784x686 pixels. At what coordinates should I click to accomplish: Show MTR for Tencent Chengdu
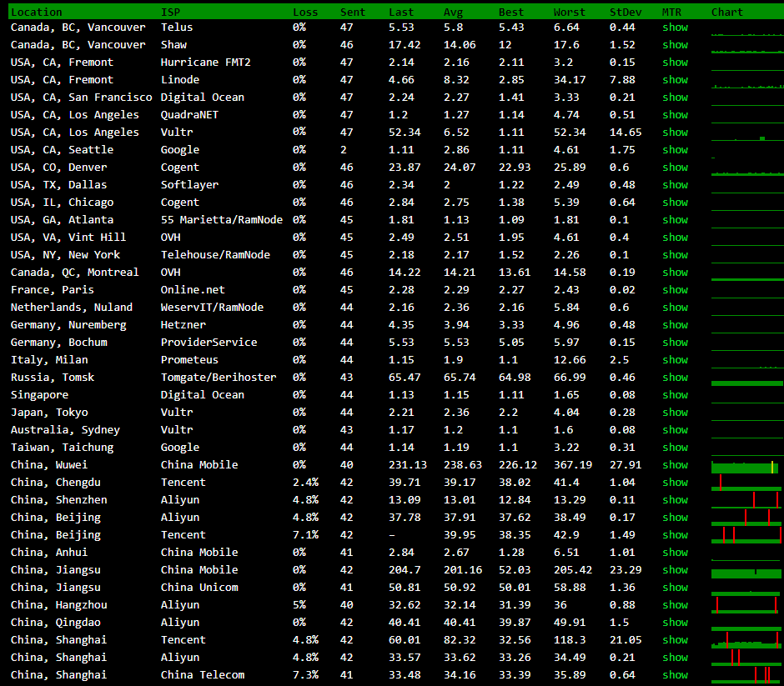675,482
